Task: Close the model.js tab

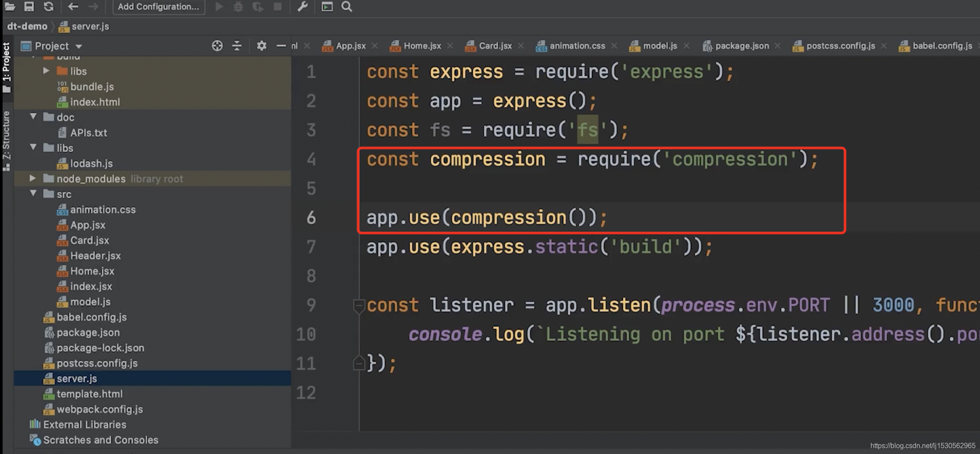Action: click(686, 46)
